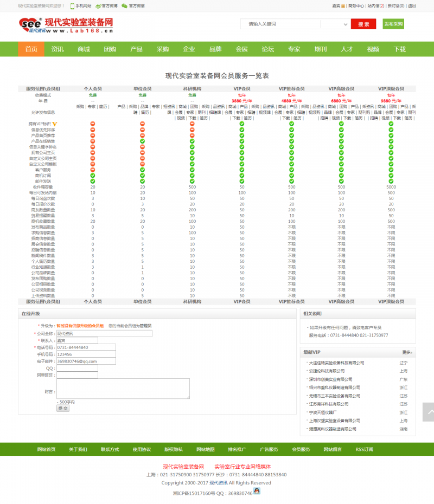Go to 会展 in the navigation bar
Screen dimensions: 434x504
(x=241, y=49)
